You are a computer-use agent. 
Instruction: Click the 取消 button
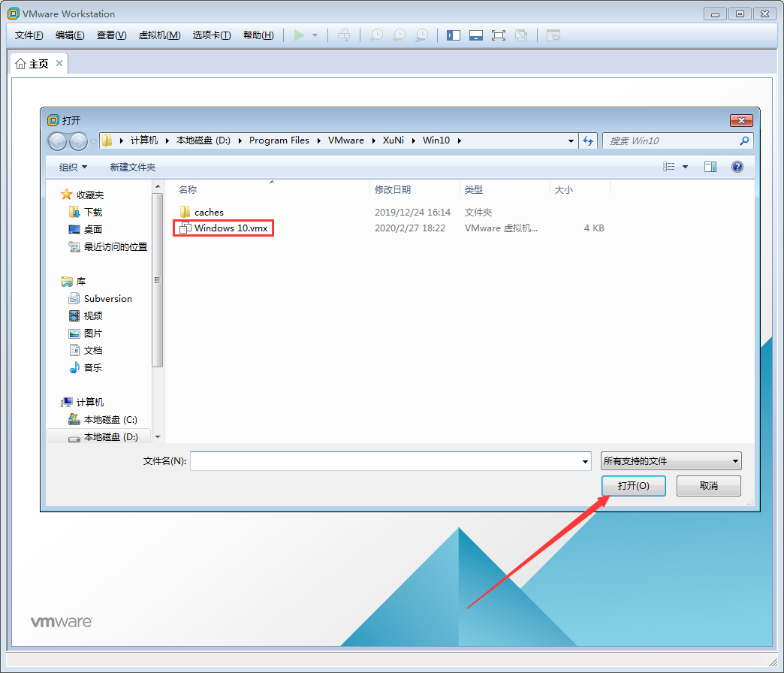pos(708,486)
